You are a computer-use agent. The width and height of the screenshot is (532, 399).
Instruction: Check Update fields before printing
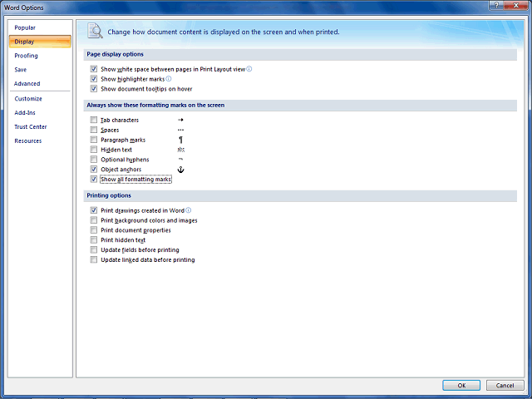coord(94,249)
